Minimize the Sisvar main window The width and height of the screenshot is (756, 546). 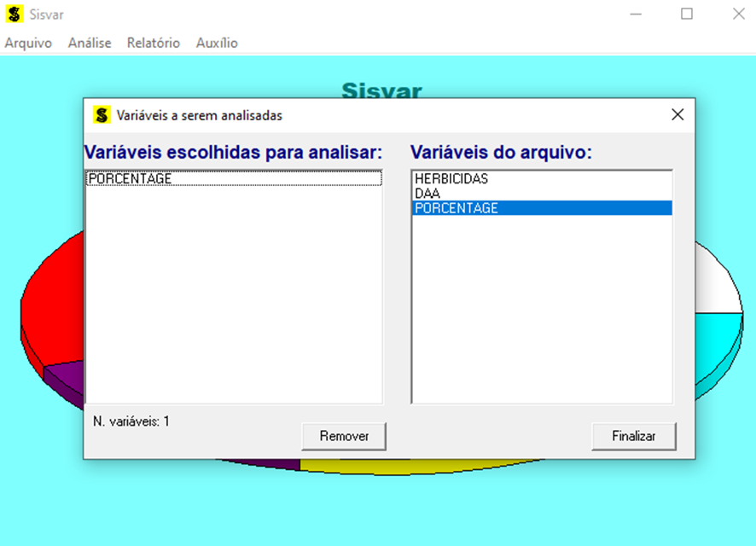click(x=636, y=15)
